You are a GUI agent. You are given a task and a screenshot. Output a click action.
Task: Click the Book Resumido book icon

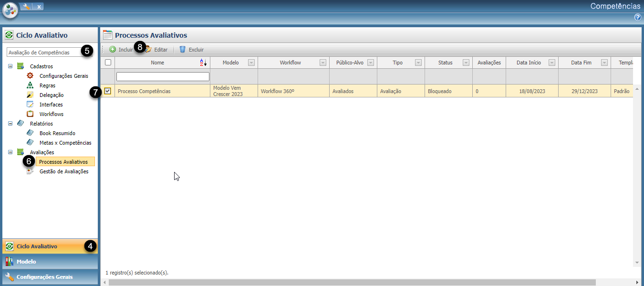pos(30,133)
